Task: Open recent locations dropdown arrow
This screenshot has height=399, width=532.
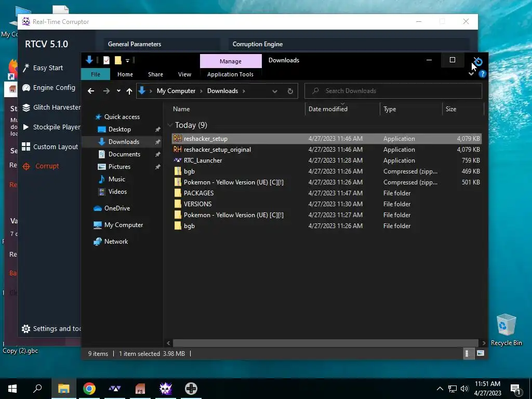Action: (x=118, y=91)
